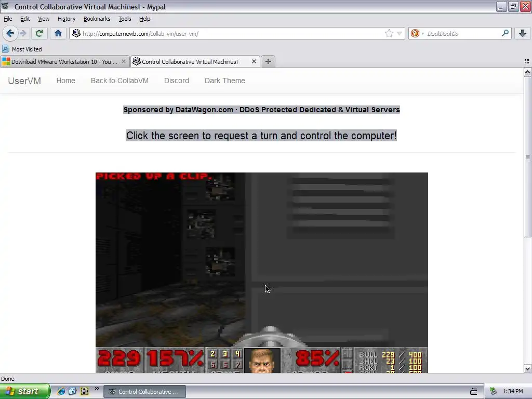Click the vertical scrollbar thumb
The width and height of the screenshot is (532, 399).
[527, 157]
